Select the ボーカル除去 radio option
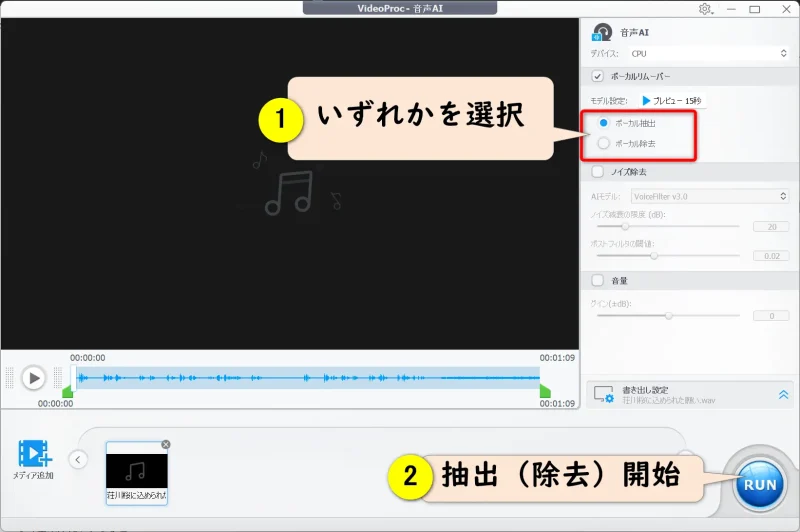Viewport: 800px width, 532px height. (x=604, y=143)
